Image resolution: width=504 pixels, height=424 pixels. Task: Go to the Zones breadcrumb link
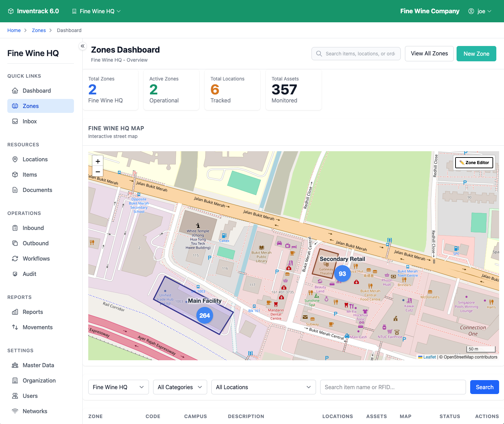click(39, 30)
